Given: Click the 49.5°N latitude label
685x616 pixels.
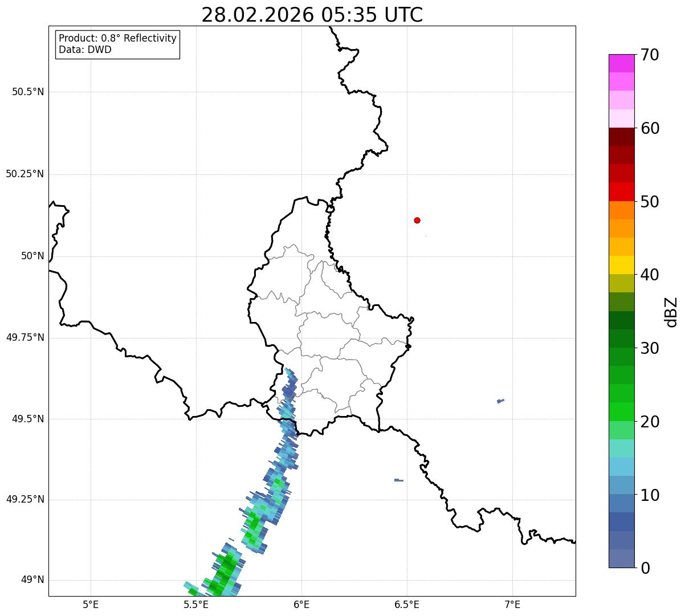Looking at the screenshot, I should pos(28,419).
